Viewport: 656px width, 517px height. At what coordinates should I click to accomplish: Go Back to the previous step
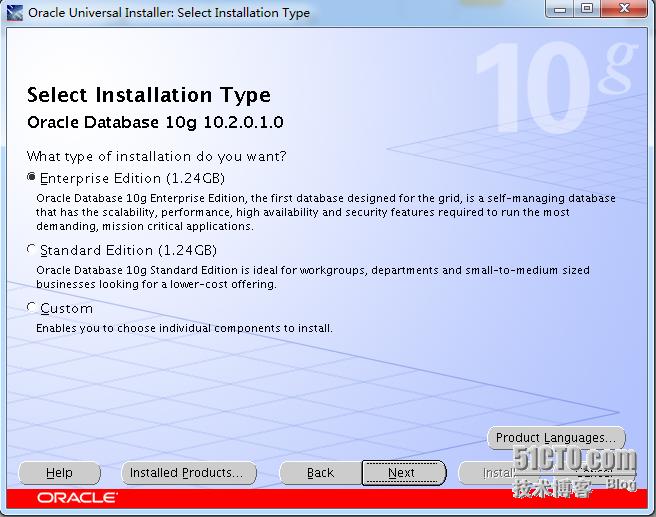320,473
